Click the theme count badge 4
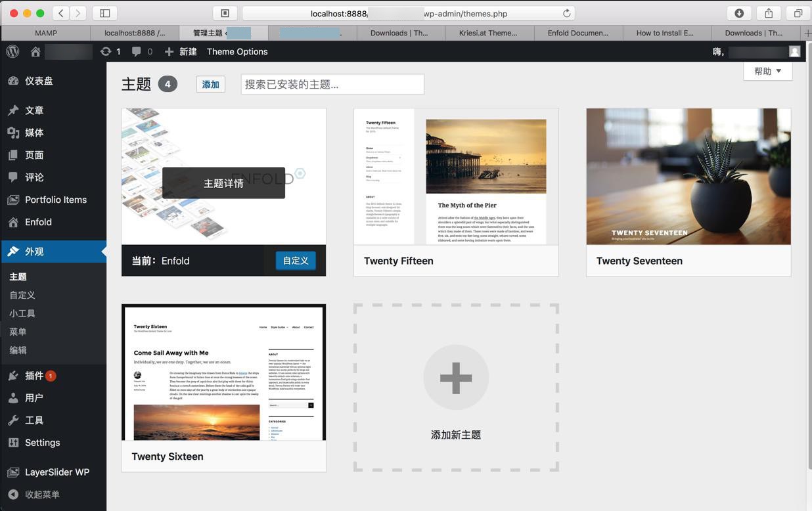Viewport: 812px width, 511px height. click(x=168, y=84)
